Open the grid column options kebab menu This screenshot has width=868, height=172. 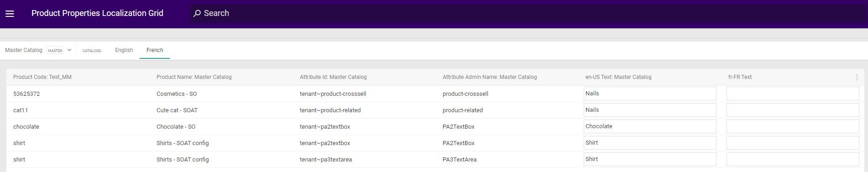pyautogui.click(x=857, y=78)
